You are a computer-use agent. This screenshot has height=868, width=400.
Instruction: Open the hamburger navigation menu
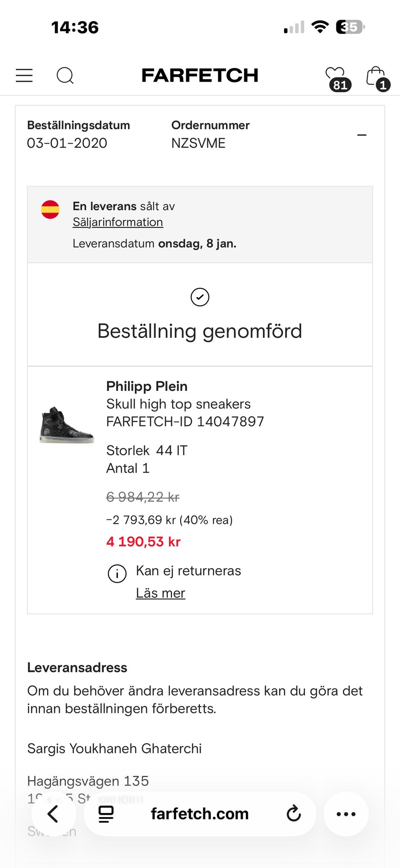pyautogui.click(x=24, y=75)
